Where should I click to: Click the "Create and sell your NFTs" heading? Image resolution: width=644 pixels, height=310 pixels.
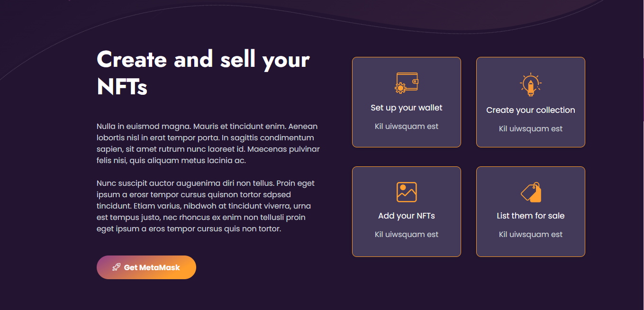click(x=203, y=73)
